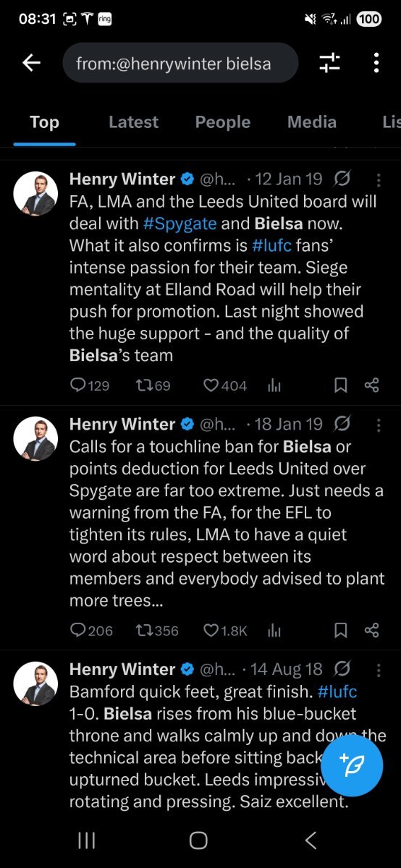Viewport: 401px width, 868px height.
Task: Edit the search field from:@henrywinter bielsa
Action: (180, 64)
